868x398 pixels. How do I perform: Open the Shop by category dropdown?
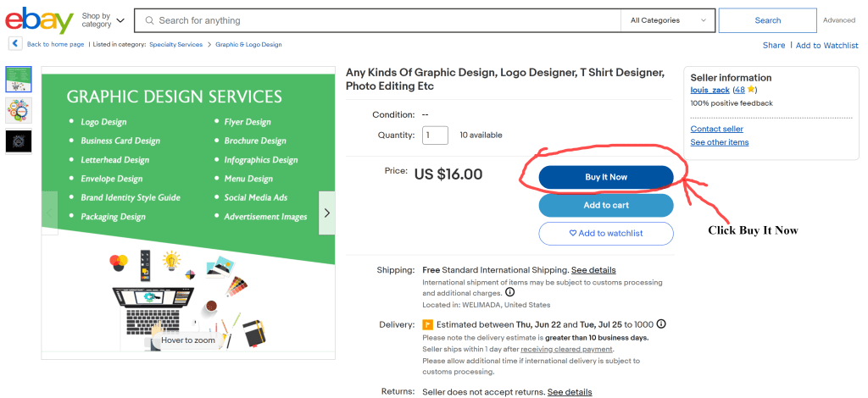[x=103, y=20]
